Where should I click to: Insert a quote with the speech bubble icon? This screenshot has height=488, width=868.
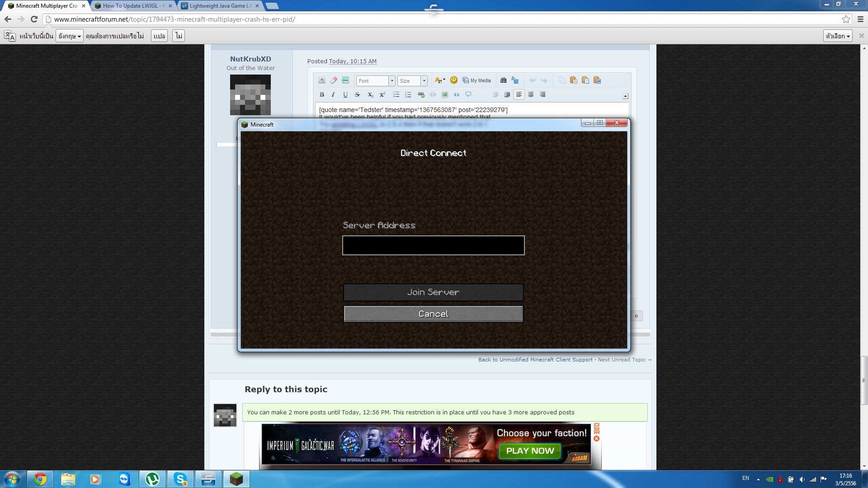468,95
